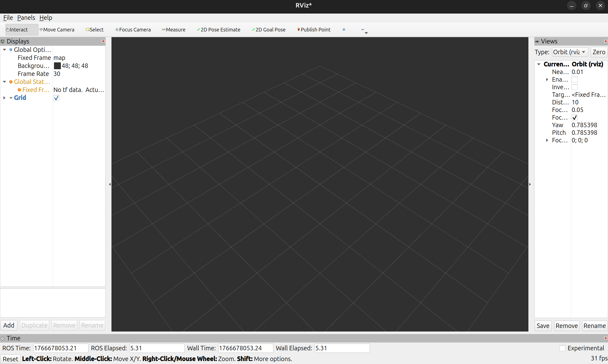Expand the Focal Point property
Viewport: 608px width, 364px height.
click(547, 140)
